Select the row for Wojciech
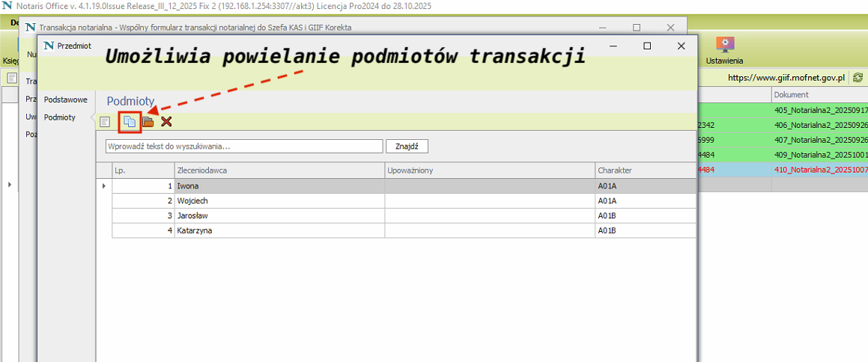The height and width of the screenshot is (362, 868). [279, 200]
